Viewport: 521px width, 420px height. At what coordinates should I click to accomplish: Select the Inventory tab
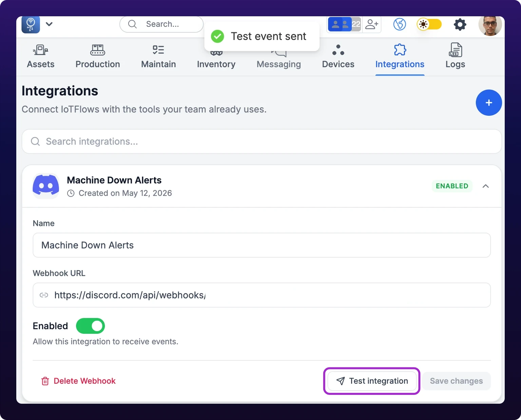coord(216,60)
